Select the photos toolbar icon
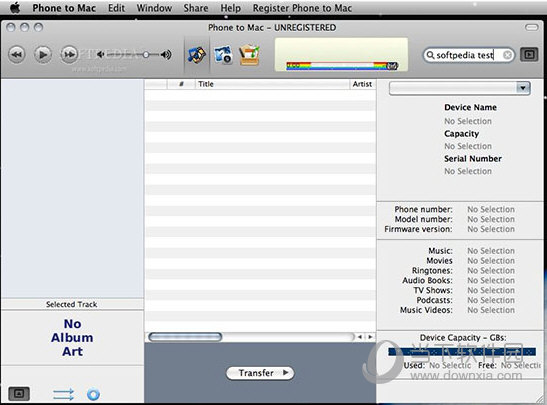The image size is (547, 405). point(223,55)
